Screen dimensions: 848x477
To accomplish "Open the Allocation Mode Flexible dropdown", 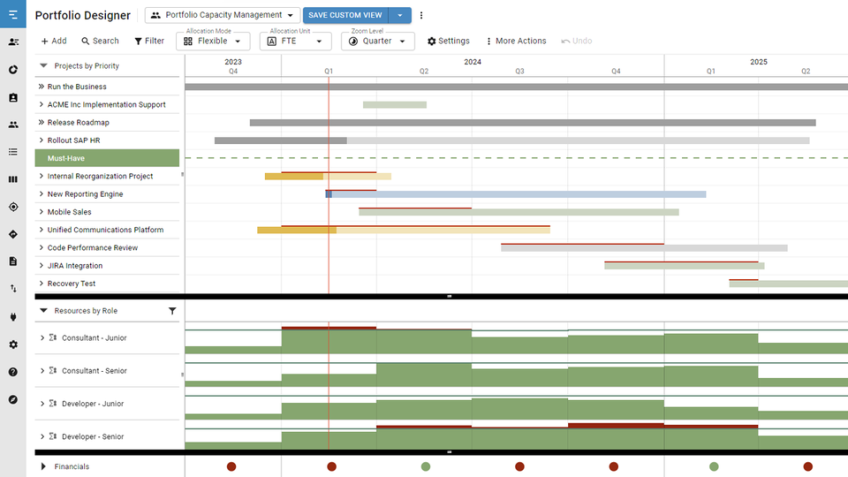I will (213, 41).
